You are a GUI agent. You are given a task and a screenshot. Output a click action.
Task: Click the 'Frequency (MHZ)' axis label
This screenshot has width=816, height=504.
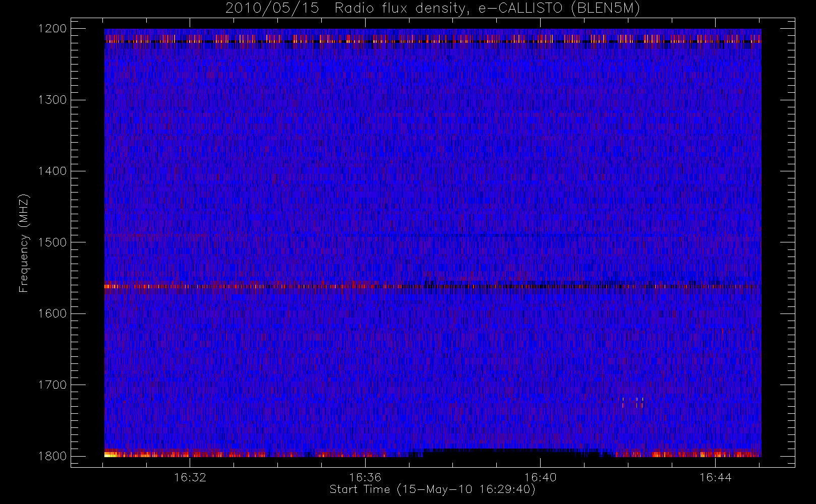click(24, 243)
